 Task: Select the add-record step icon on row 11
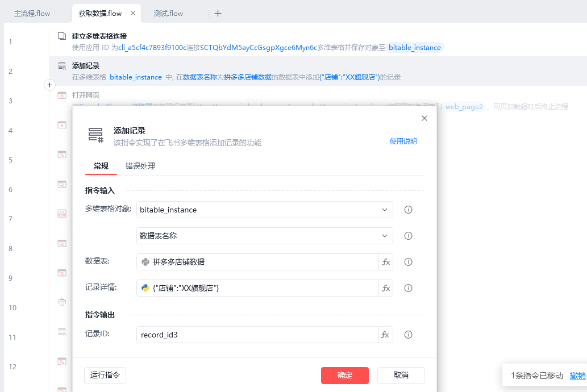62,332
